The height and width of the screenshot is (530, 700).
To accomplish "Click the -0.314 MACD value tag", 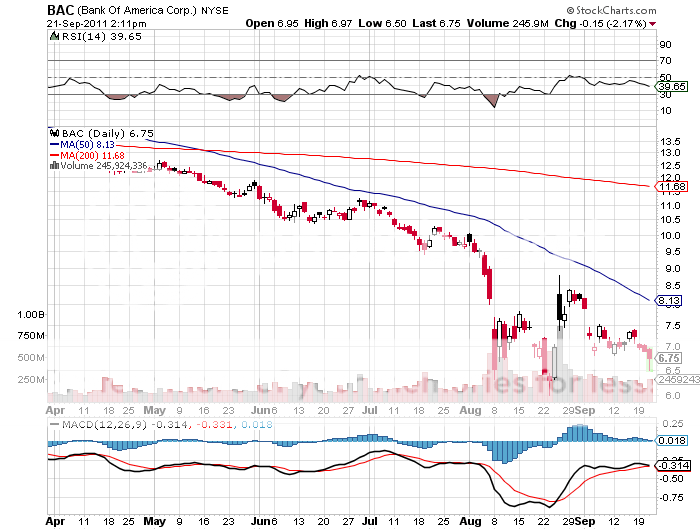I will point(668,466).
